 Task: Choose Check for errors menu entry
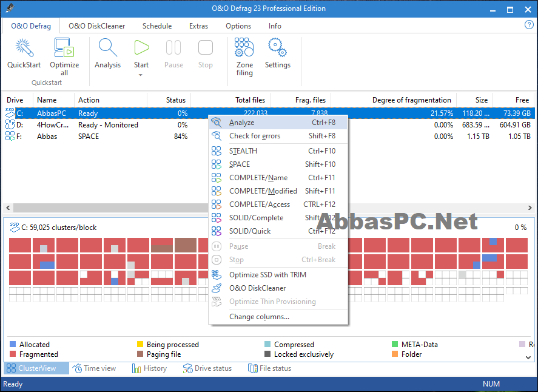(x=278, y=136)
